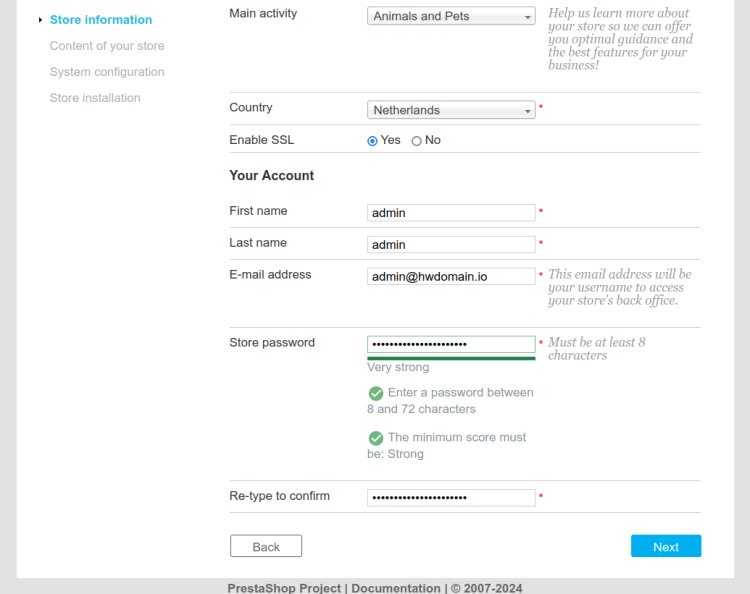Select Yes for Enable SSL
The height and width of the screenshot is (594, 750).
tap(373, 141)
